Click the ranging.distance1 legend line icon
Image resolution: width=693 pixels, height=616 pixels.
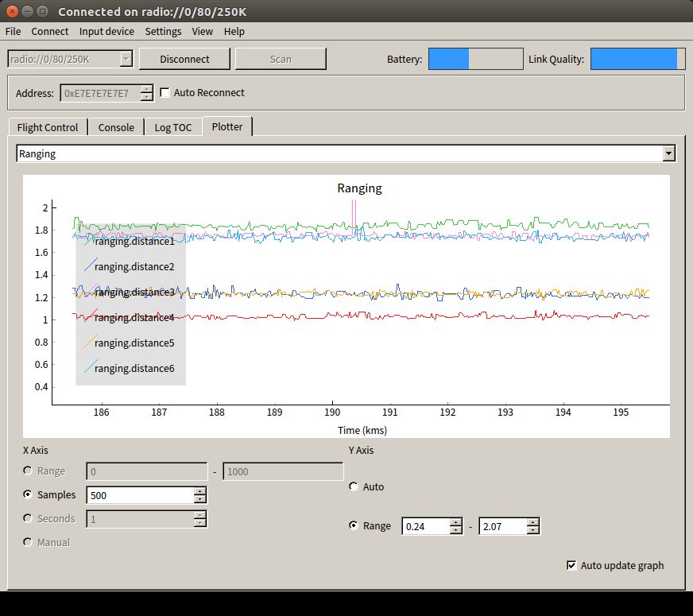[x=91, y=238]
